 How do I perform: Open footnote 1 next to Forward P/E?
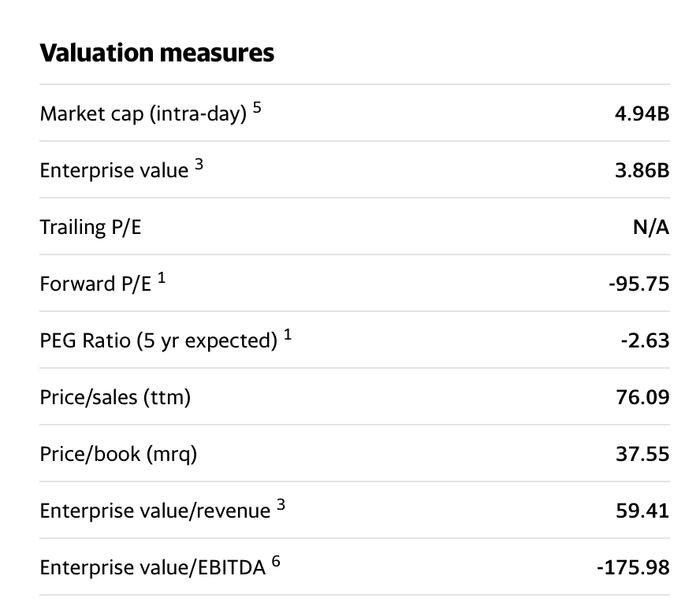(162, 278)
